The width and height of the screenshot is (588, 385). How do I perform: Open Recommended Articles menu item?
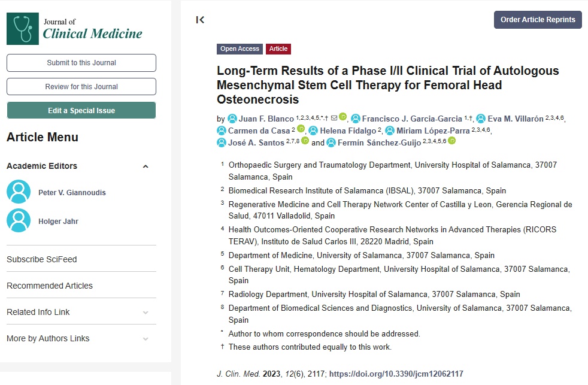[50, 286]
